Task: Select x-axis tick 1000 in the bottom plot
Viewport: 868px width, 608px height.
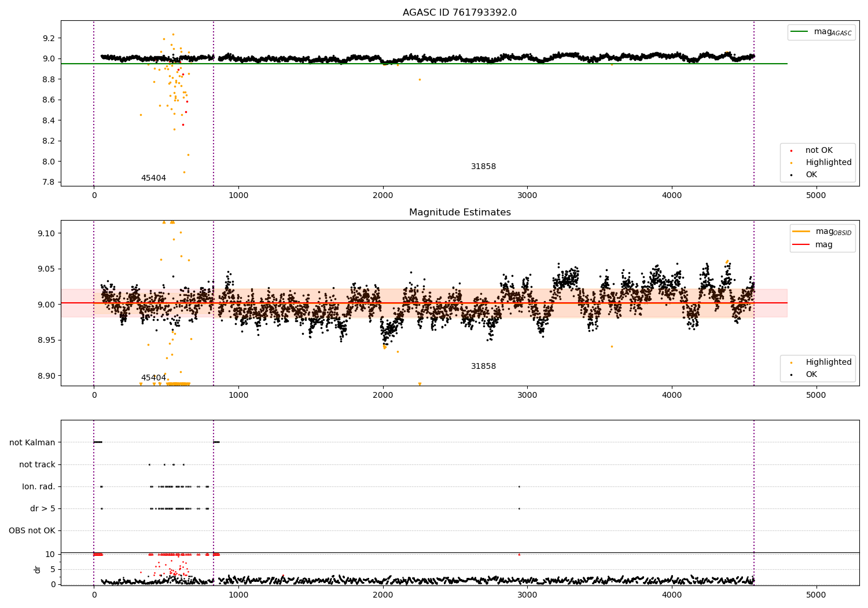Action: tap(238, 595)
